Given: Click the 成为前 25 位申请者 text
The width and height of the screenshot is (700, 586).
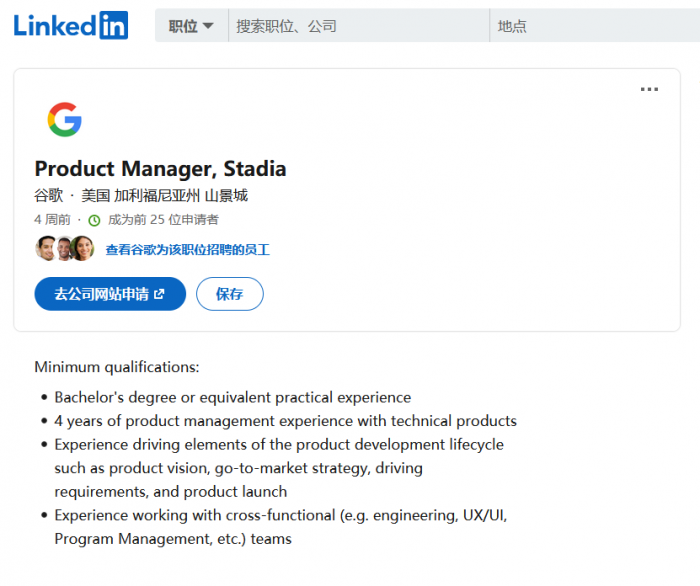Looking at the screenshot, I should click(x=163, y=220).
